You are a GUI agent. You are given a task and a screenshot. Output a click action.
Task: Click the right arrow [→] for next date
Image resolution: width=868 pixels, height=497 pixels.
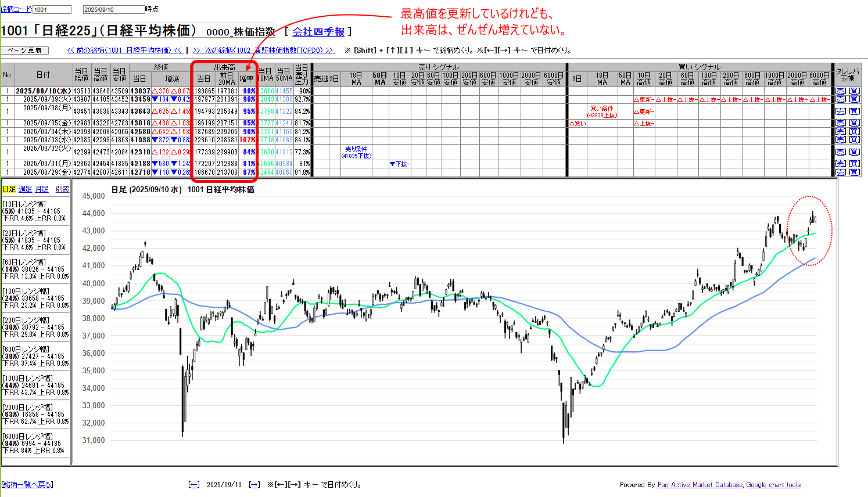pyautogui.click(x=254, y=485)
